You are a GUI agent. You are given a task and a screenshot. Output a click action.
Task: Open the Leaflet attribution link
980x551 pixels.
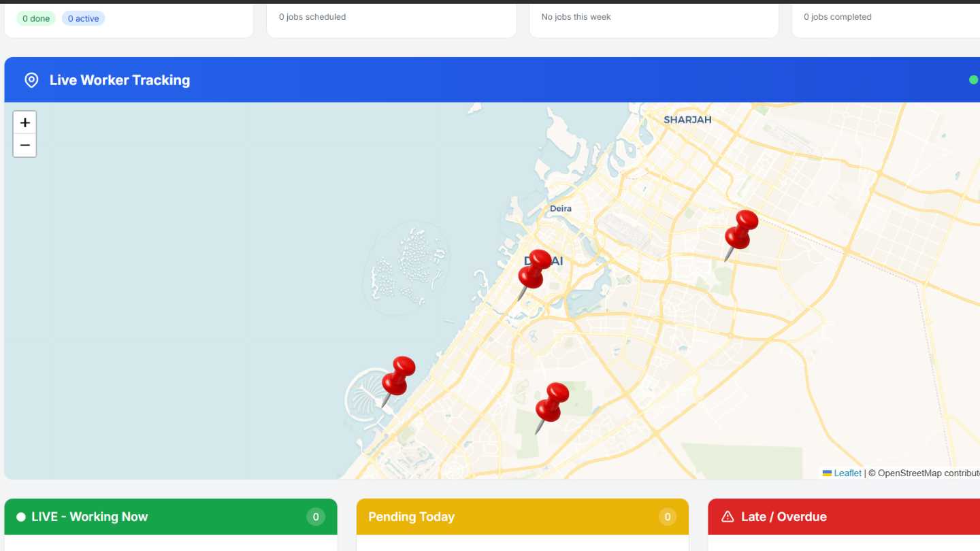tap(847, 473)
